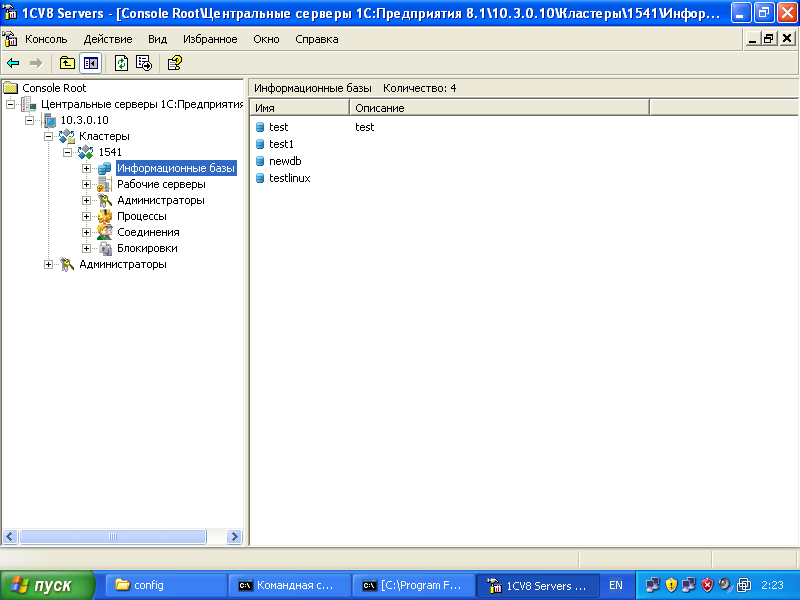Click the 1541 cluster icon

86,152
